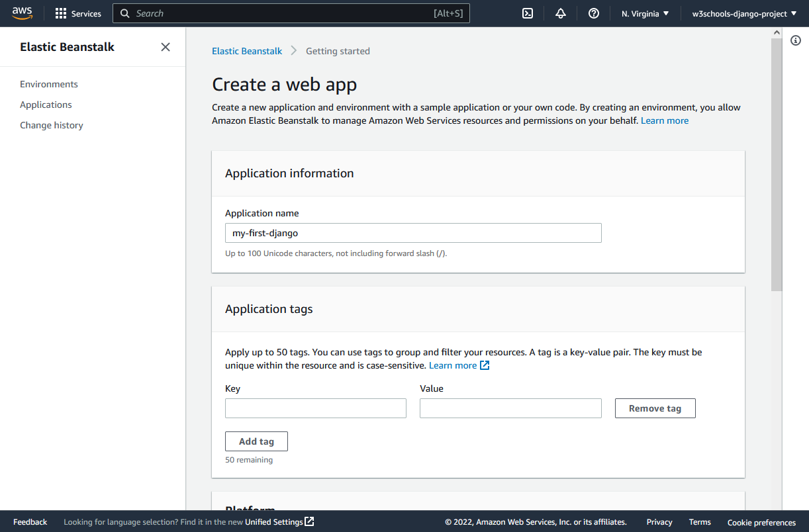
Task: Go to Environments in sidebar
Action: pyautogui.click(x=49, y=84)
